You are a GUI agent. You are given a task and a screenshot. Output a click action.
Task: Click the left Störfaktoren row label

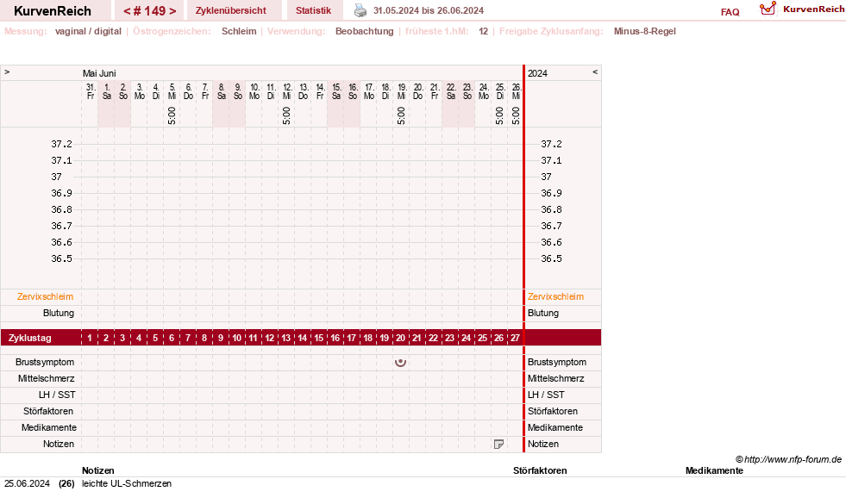pos(48,411)
